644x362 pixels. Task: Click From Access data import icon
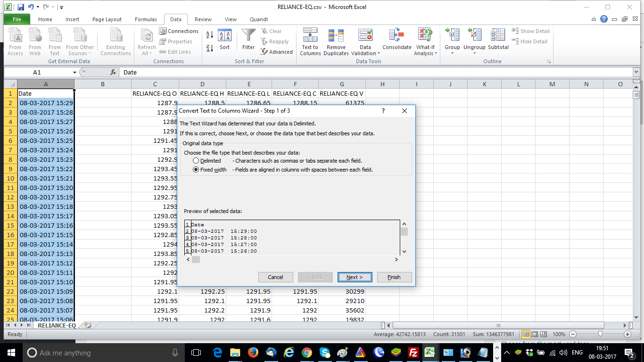pyautogui.click(x=15, y=41)
